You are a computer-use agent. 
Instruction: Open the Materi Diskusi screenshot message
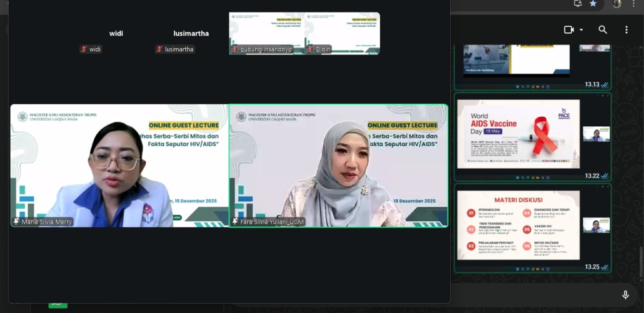pyautogui.click(x=518, y=225)
